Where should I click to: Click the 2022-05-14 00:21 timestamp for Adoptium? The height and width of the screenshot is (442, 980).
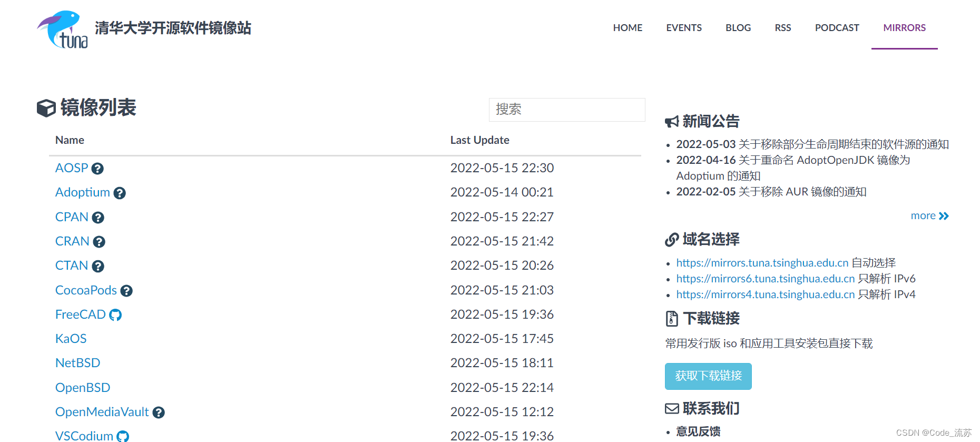coord(502,192)
